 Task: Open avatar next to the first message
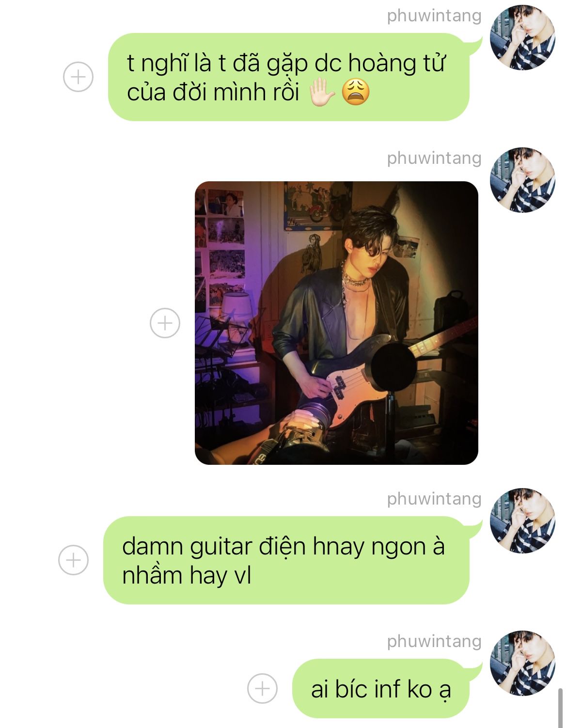tap(522, 38)
